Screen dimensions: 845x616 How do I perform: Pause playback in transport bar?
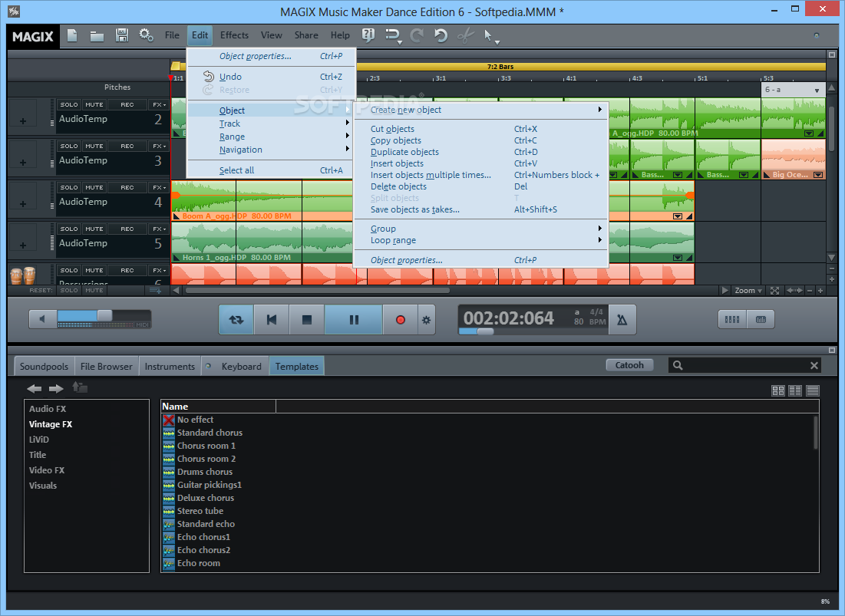pos(354,320)
